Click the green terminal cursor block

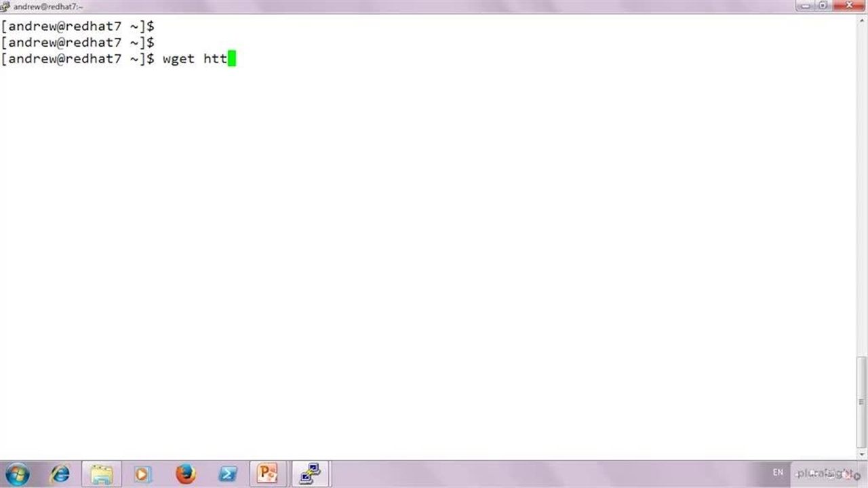[232, 59]
